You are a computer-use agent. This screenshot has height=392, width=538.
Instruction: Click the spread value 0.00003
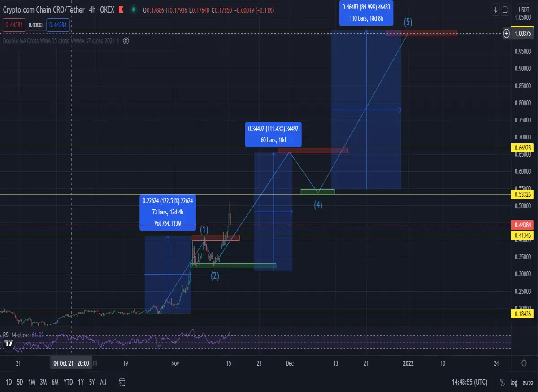point(36,26)
